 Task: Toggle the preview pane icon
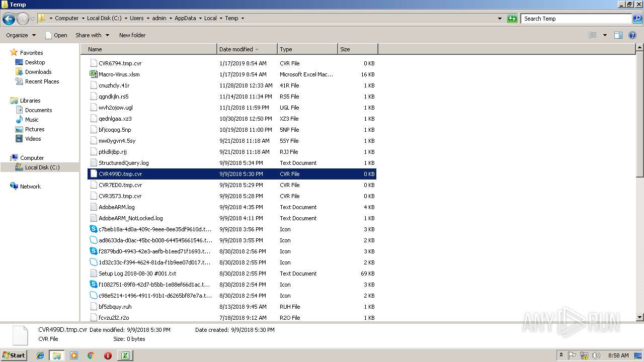click(x=618, y=35)
